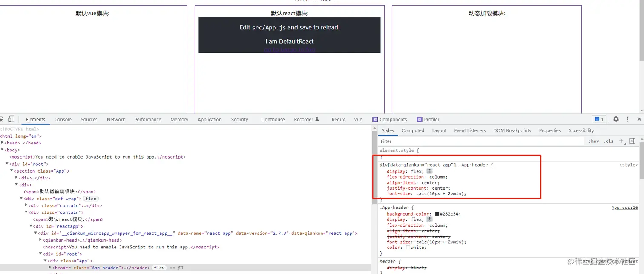Open the Lighthouse tab

273,119
